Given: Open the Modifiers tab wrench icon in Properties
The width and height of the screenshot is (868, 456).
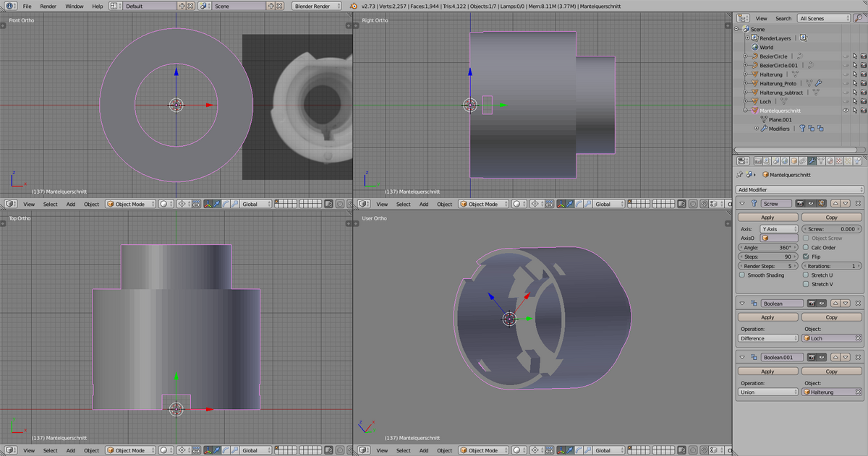Looking at the screenshot, I should tap(812, 161).
